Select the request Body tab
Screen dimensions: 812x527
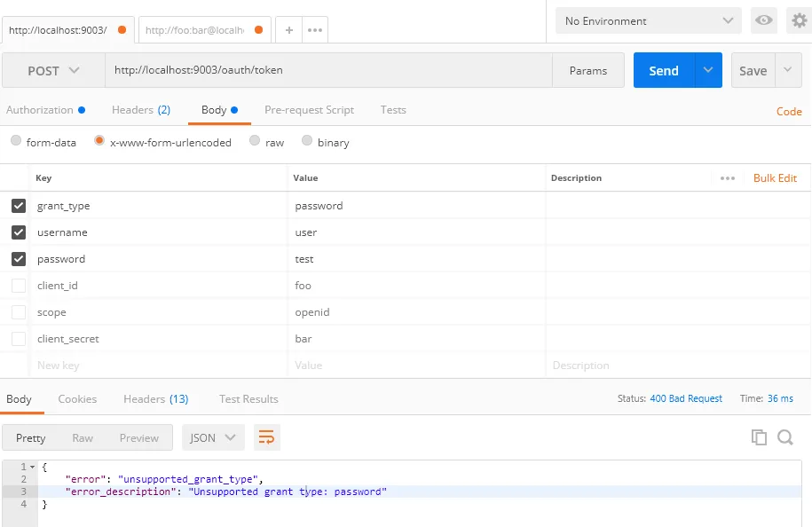click(x=219, y=110)
